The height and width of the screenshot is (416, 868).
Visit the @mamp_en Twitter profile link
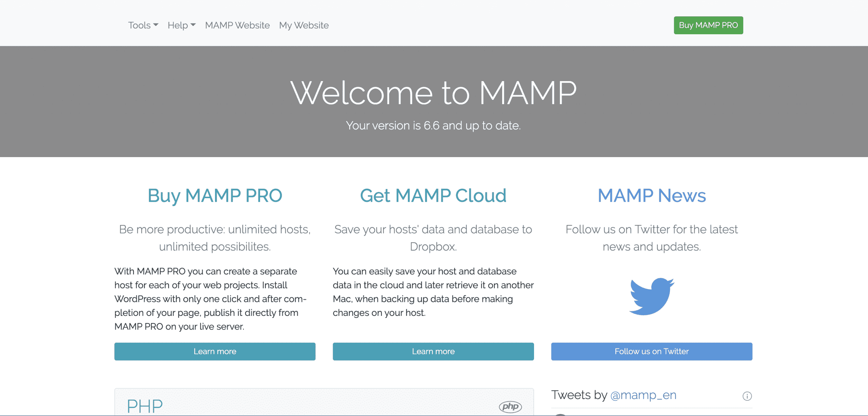643,395
